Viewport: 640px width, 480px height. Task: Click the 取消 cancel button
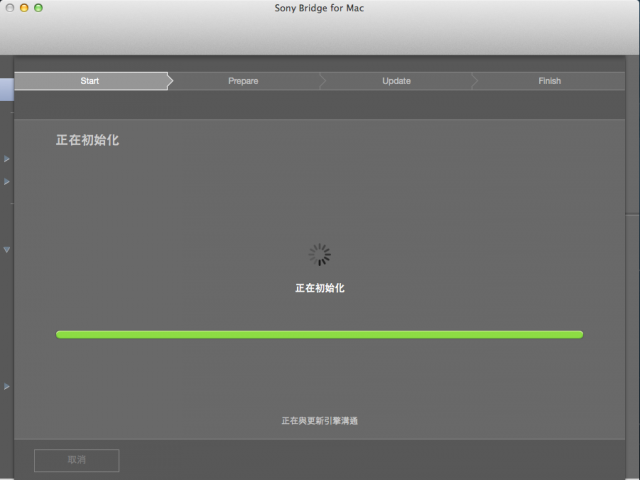(x=77, y=460)
